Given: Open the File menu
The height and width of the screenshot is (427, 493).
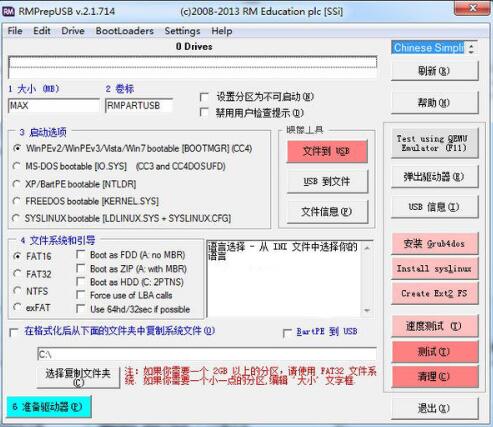Looking at the screenshot, I should point(15,31).
